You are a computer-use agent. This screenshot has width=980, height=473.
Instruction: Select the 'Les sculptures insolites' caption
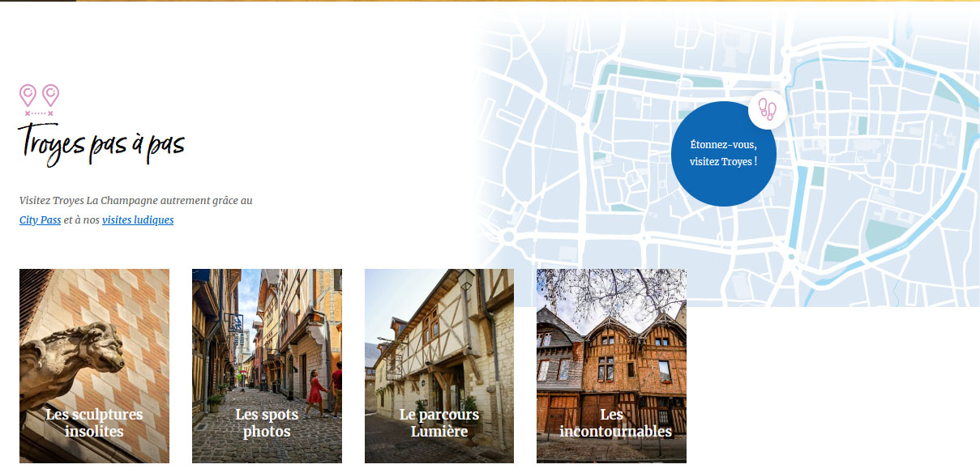pyautogui.click(x=94, y=423)
